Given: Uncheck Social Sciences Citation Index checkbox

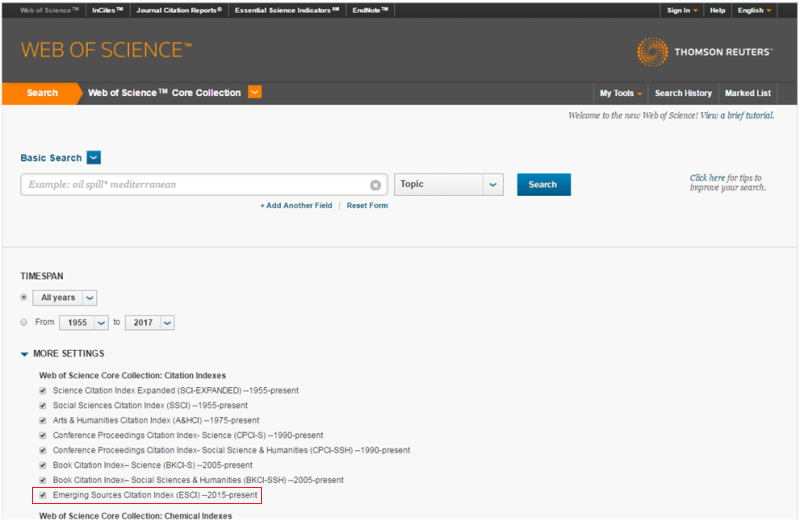Looking at the screenshot, I should 43,406.
